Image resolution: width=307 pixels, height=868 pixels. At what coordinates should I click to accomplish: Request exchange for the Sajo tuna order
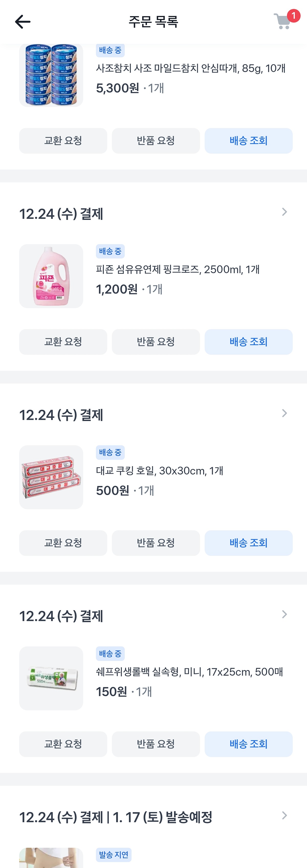[63, 141]
